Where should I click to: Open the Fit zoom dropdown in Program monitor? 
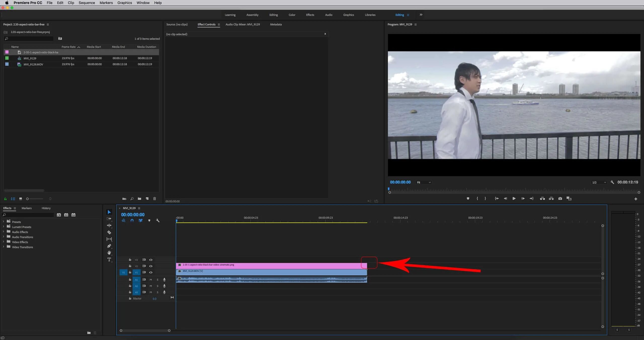click(424, 182)
